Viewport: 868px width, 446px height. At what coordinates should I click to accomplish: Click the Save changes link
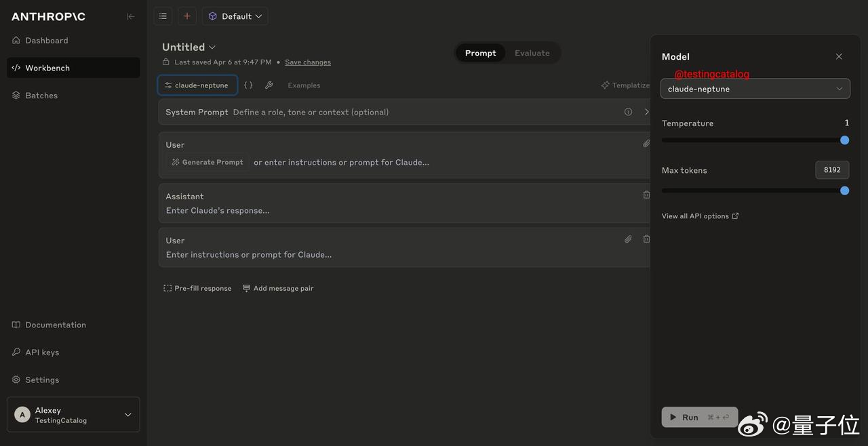[308, 62]
